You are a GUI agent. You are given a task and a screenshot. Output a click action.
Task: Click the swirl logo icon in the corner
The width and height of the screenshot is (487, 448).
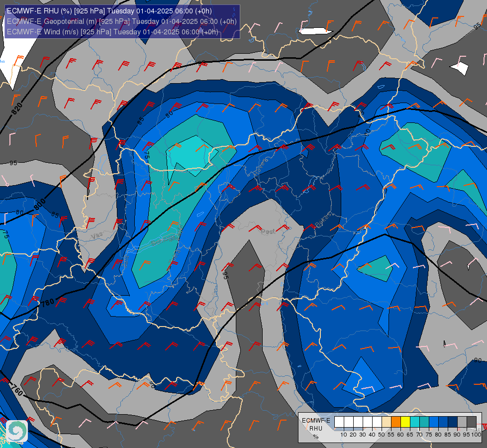click(17, 431)
